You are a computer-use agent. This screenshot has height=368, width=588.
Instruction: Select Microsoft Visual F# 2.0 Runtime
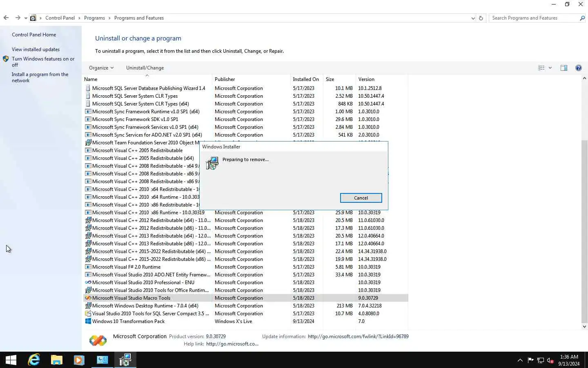click(246, 267)
